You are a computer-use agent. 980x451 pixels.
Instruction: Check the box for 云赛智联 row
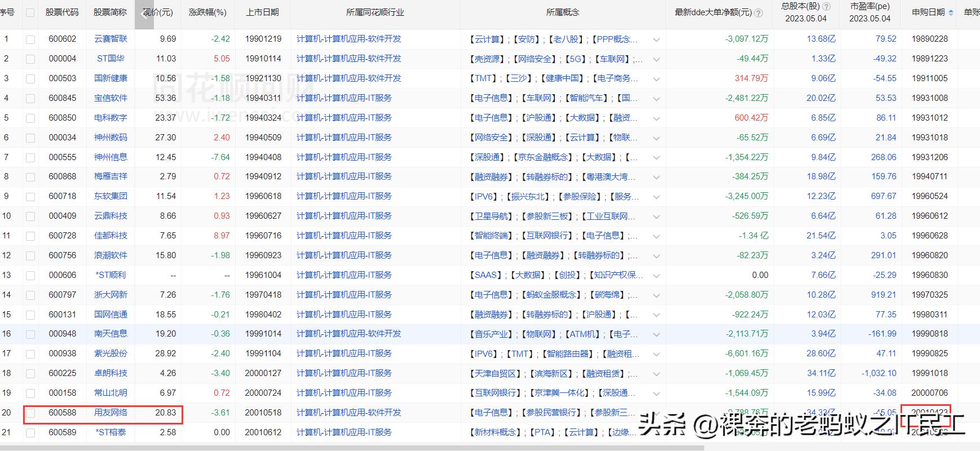click(30, 39)
